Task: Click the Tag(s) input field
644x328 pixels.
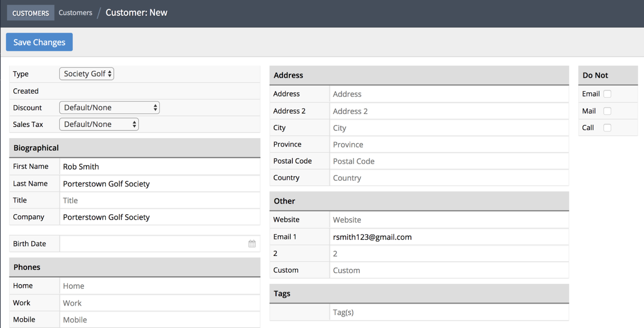Action: [x=449, y=312]
